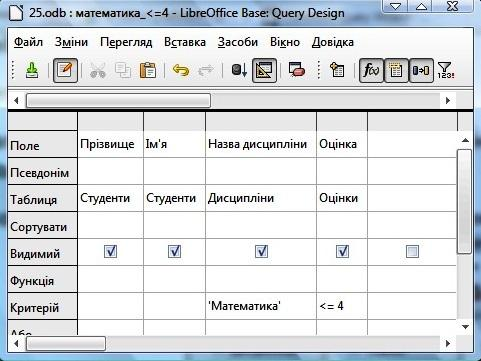Select the Назва дисципліни field cell
Viewport: 481px width, 361px height.
261,144
